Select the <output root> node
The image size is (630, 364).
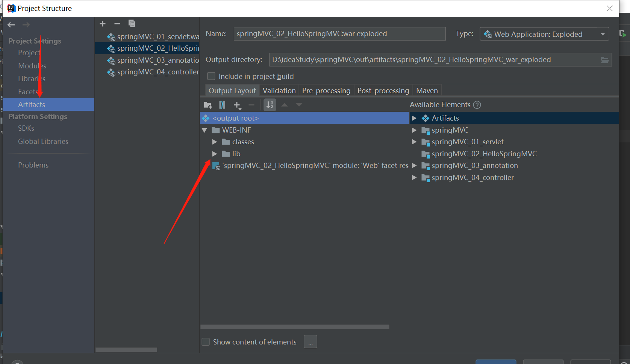(x=304, y=118)
